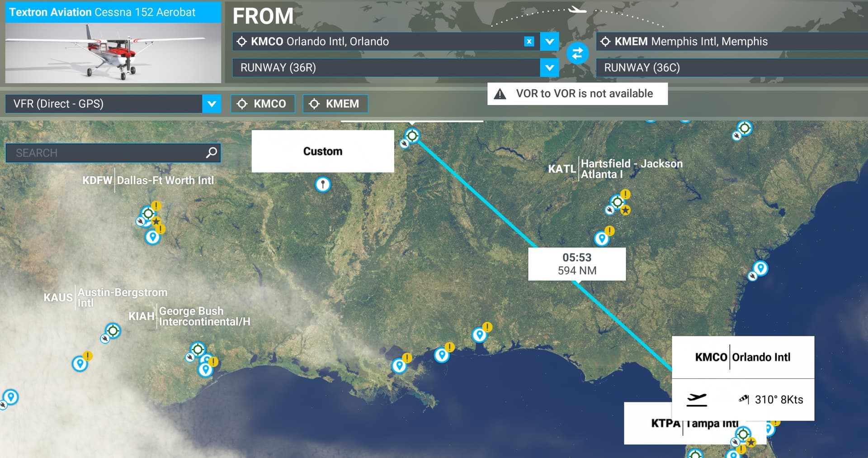
Task: Click the pin marker below Dallas airport
Action: coord(152,237)
